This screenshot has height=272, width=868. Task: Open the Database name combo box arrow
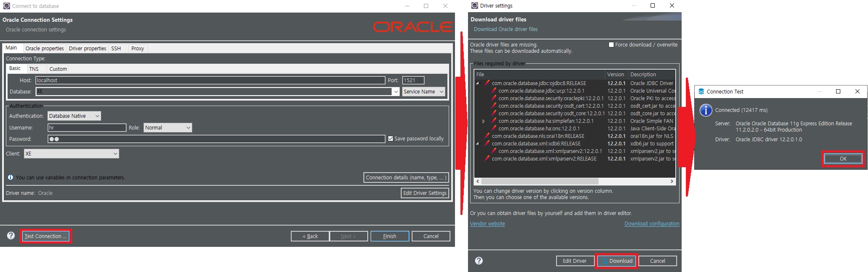pyautogui.click(x=396, y=91)
